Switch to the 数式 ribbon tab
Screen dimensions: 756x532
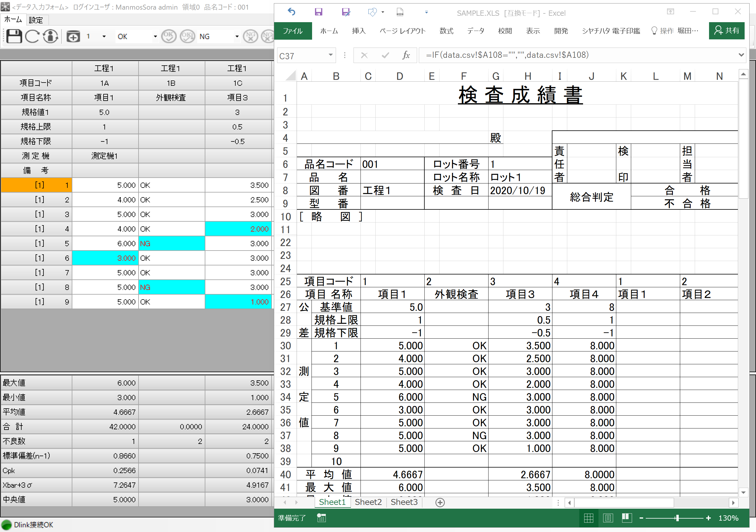click(x=447, y=31)
